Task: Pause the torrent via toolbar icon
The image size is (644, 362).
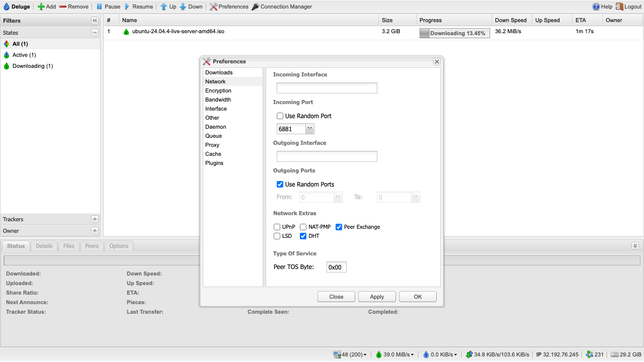Action: 100,7
